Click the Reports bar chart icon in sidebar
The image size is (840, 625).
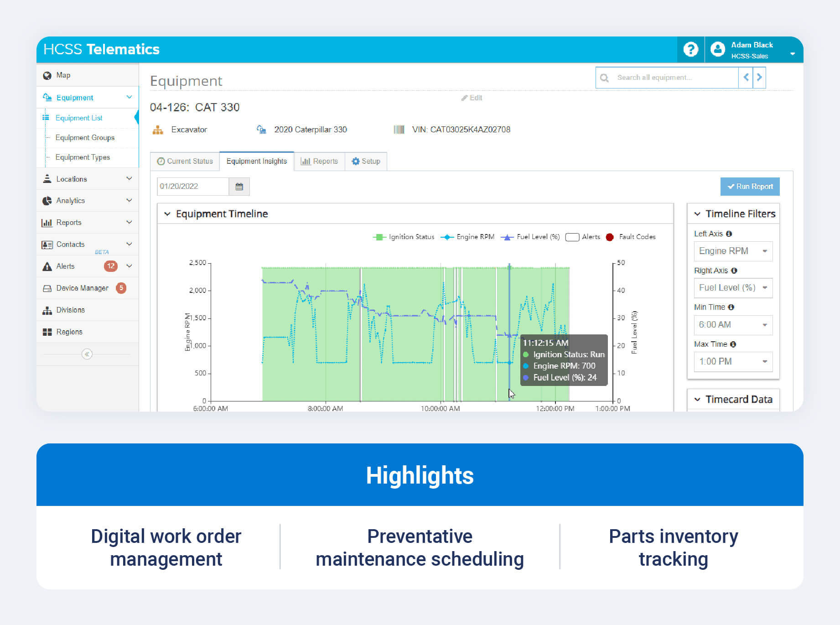[47, 223]
